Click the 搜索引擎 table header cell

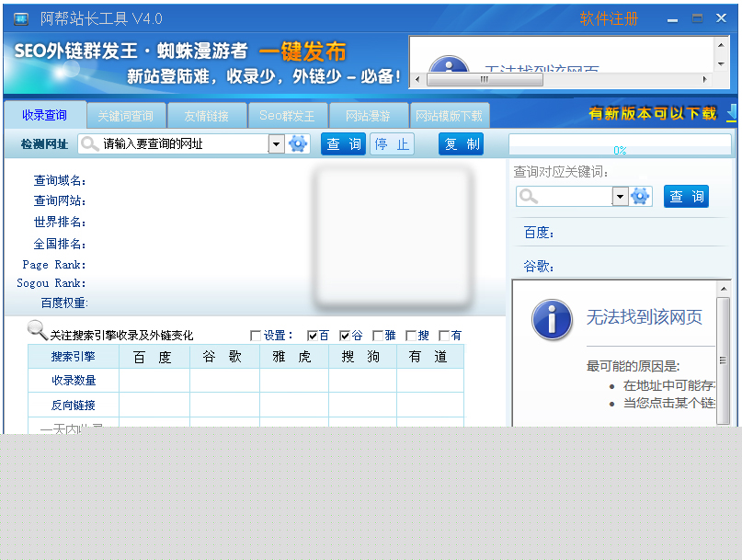(x=74, y=357)
